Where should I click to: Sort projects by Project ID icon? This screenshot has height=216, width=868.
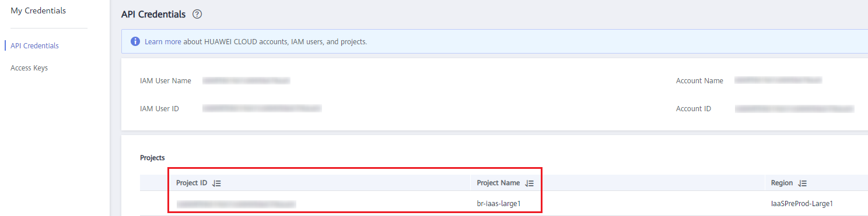pos(216,183)
